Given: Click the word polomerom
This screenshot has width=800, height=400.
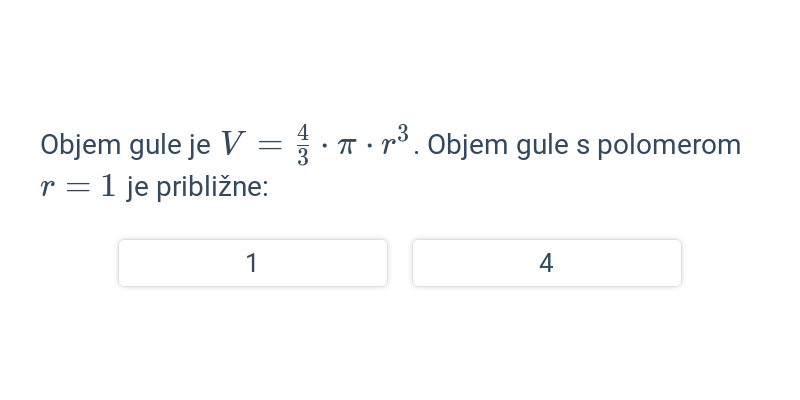Looking at the screenshot, I should point(669,145).
